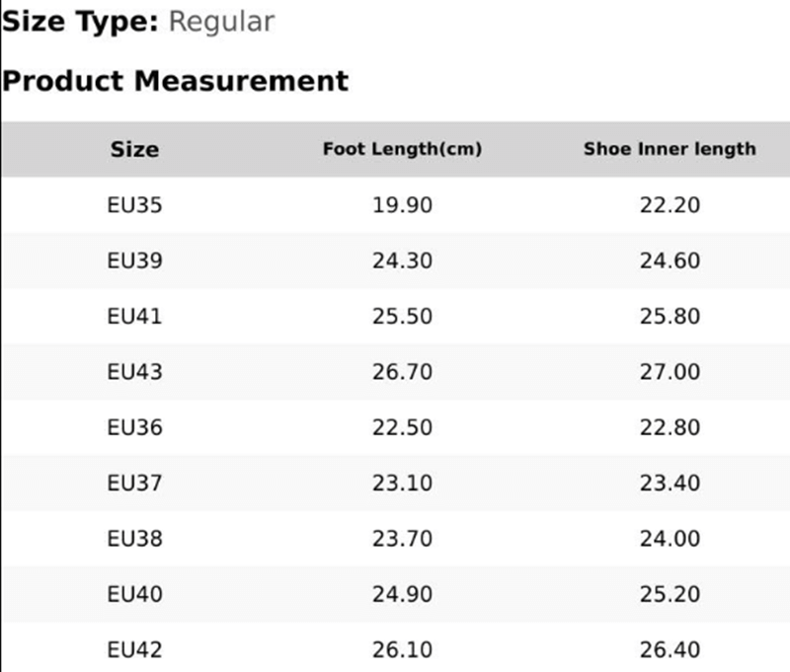Click the Product Measurement heading
Screen dimensions: 790x672
[x=175, y=81]
